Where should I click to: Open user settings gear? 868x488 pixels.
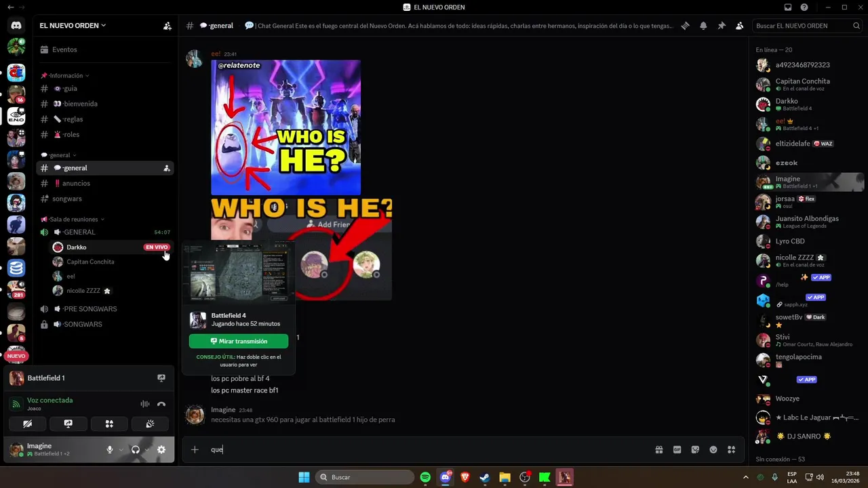point(161,449)
